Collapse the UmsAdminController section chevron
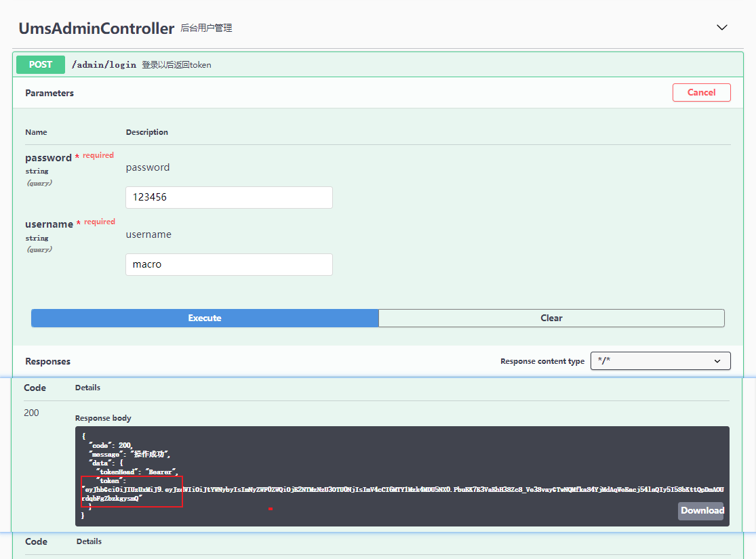The width and height of the screenshot is (756, 559). [x=721, y=28]
